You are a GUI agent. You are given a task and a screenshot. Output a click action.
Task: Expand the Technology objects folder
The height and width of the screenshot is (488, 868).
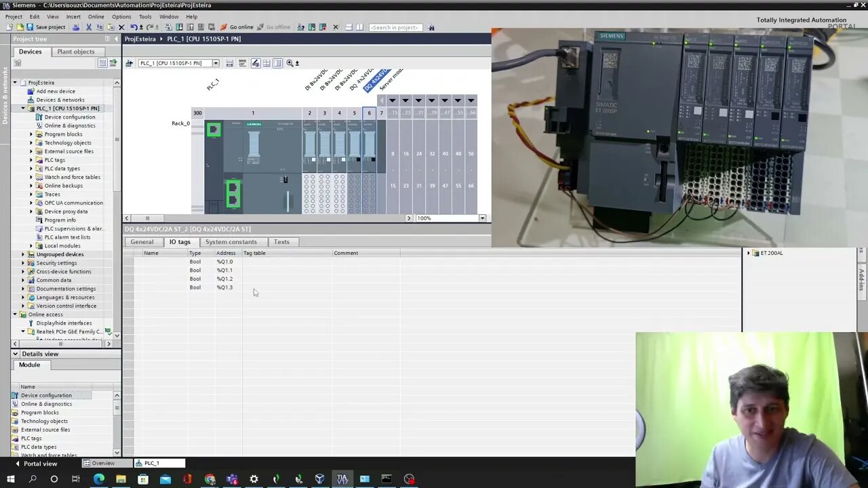31,143
